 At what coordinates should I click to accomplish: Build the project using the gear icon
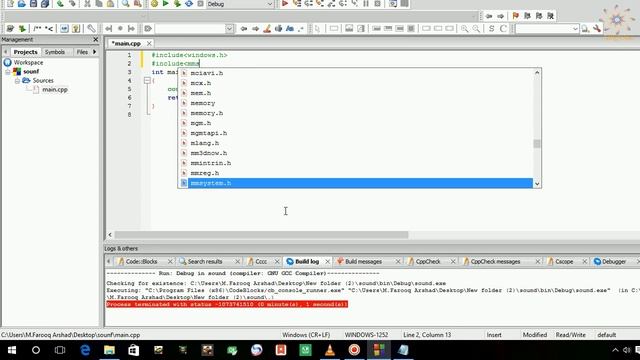tap(154, 4)
